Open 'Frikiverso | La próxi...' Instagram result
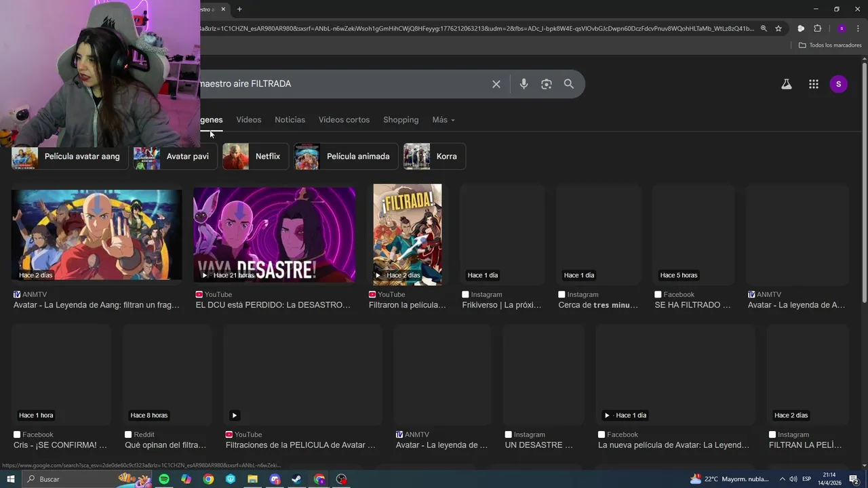The image size is (868, 488). 502,305
